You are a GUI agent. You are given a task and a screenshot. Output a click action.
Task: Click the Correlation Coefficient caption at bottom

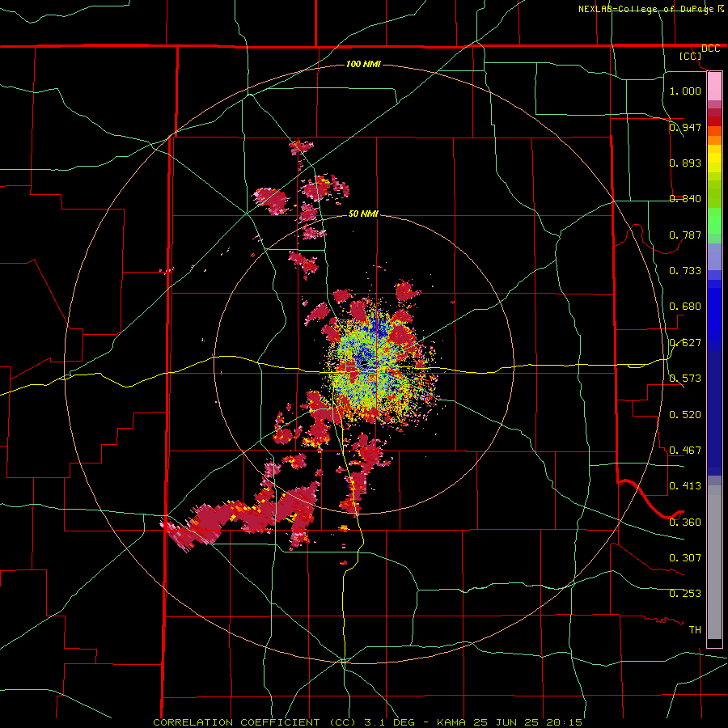pos(367,722)
